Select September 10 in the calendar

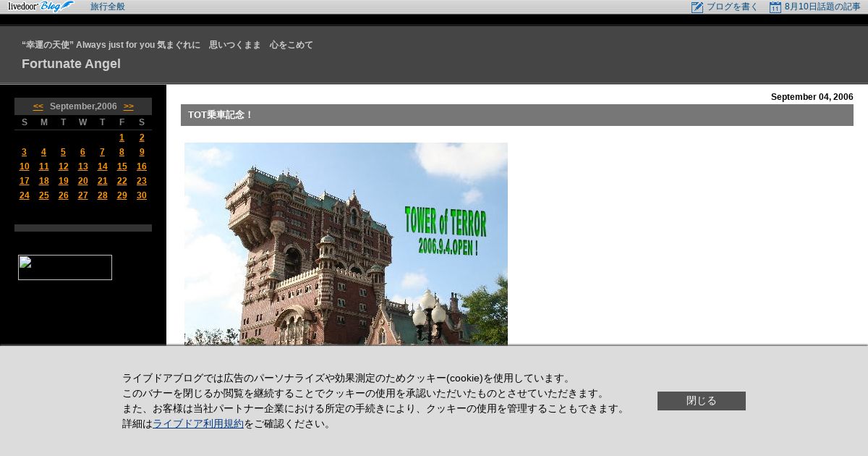24,166
